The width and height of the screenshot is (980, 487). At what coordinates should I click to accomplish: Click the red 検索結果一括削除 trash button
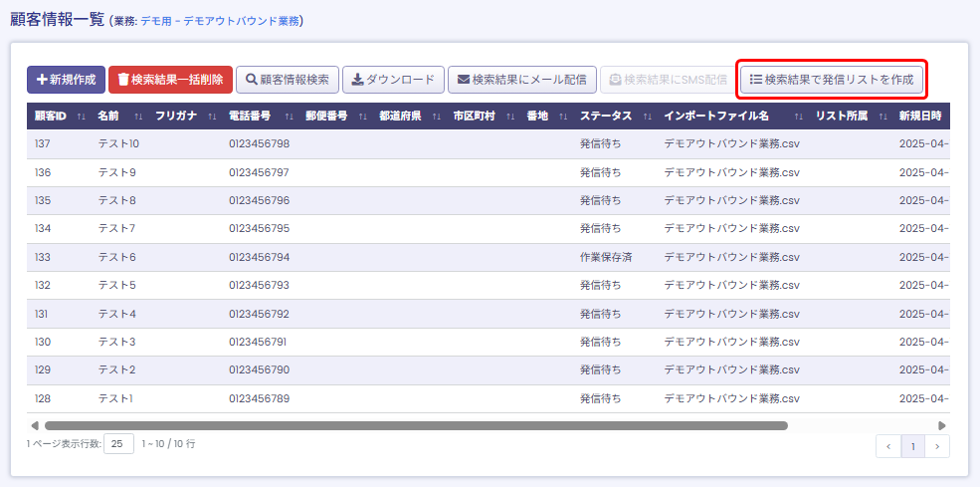[x=170, y=80]
